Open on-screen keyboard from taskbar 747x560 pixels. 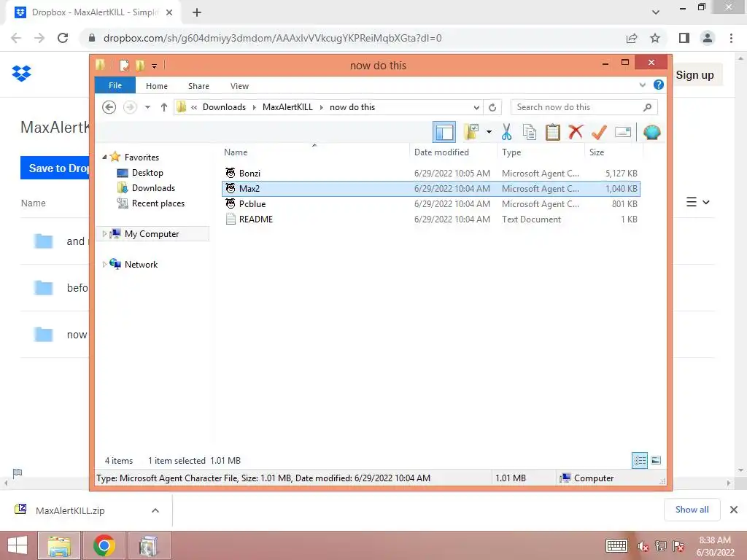(x=616, y=545)
